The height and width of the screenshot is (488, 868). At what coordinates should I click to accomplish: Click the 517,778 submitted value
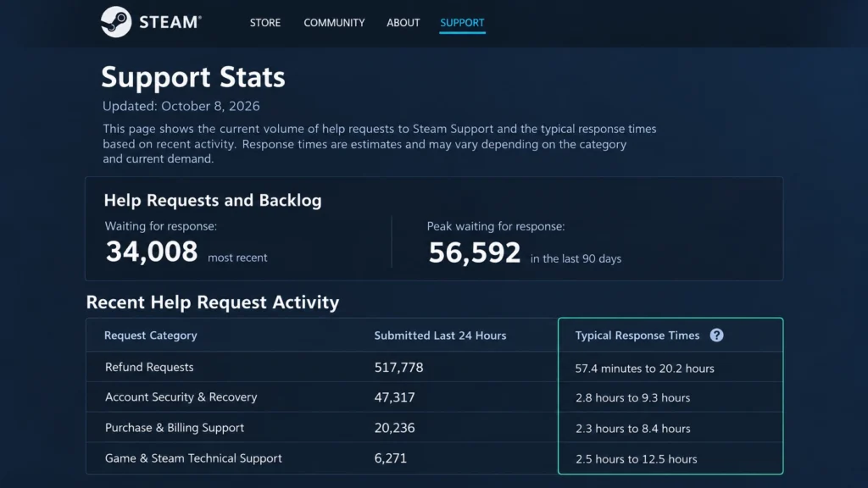398,368
